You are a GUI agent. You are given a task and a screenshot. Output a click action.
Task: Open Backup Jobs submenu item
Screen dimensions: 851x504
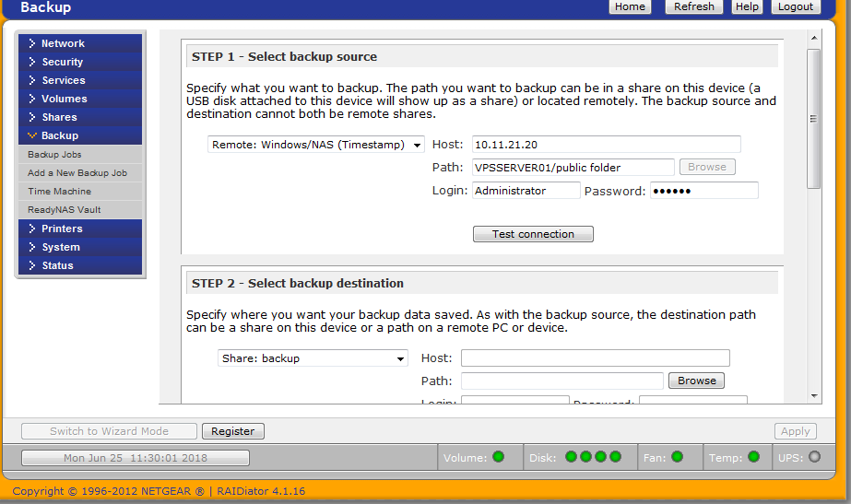tap(54, 155)
